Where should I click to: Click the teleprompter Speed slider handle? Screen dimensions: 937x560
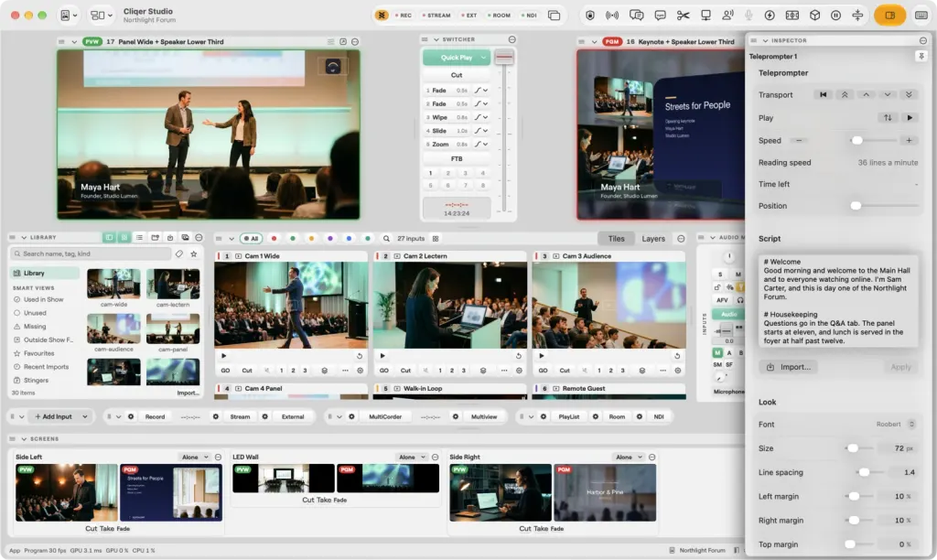tap(856, 140)
